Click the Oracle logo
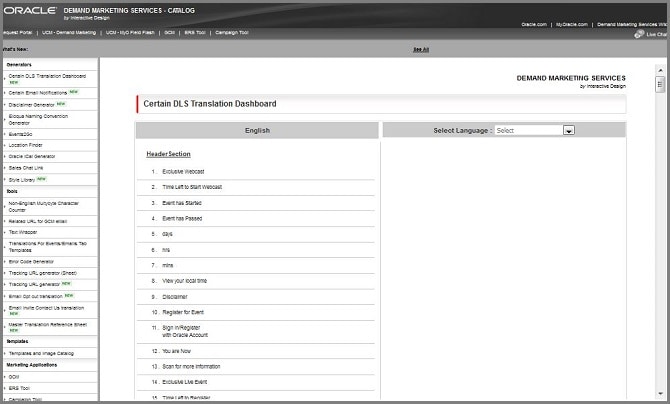The height and width of the screenshot is (404, 670). [30, 11]
